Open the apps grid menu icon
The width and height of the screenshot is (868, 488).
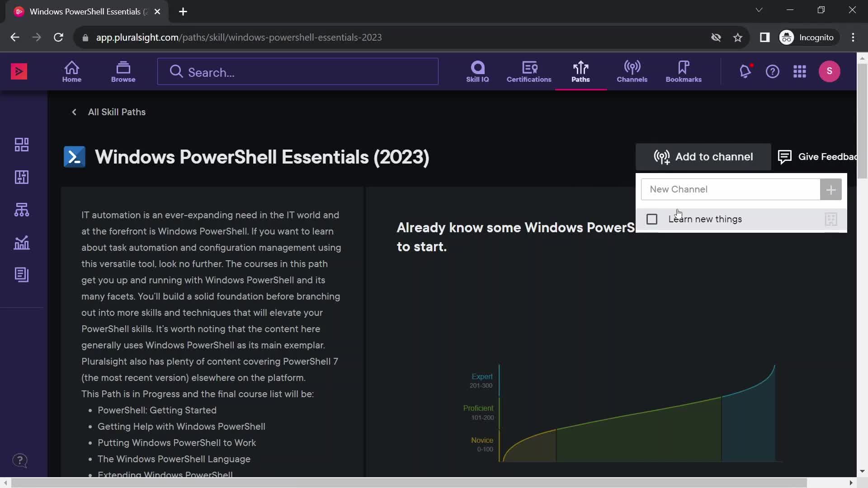[799, 71]
